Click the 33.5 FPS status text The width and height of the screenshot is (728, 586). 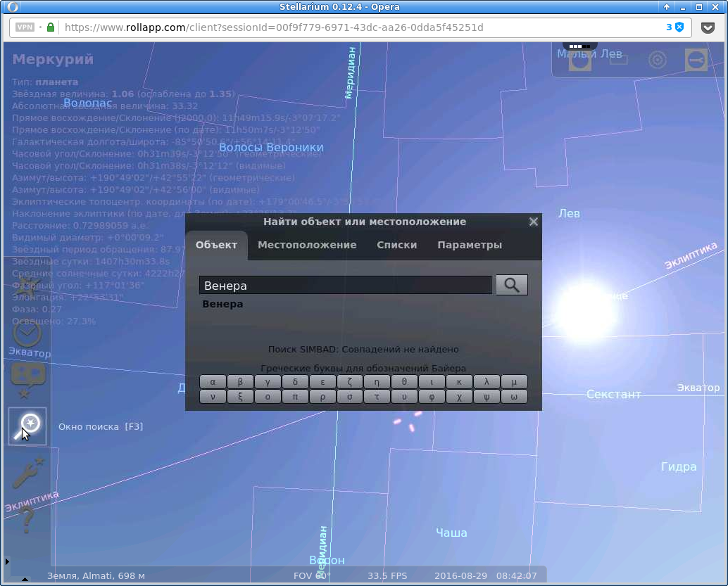click(387, 575)
